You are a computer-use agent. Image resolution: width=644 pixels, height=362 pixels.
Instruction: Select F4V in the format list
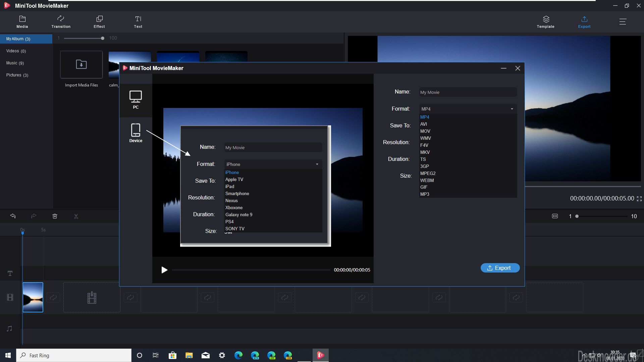tap(468, 145)
